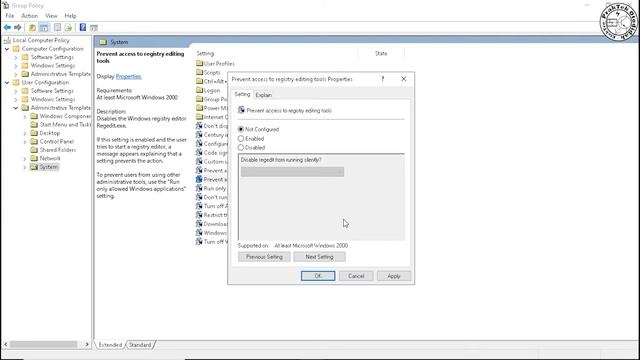Click the Next Setting button

click(319, 257)
